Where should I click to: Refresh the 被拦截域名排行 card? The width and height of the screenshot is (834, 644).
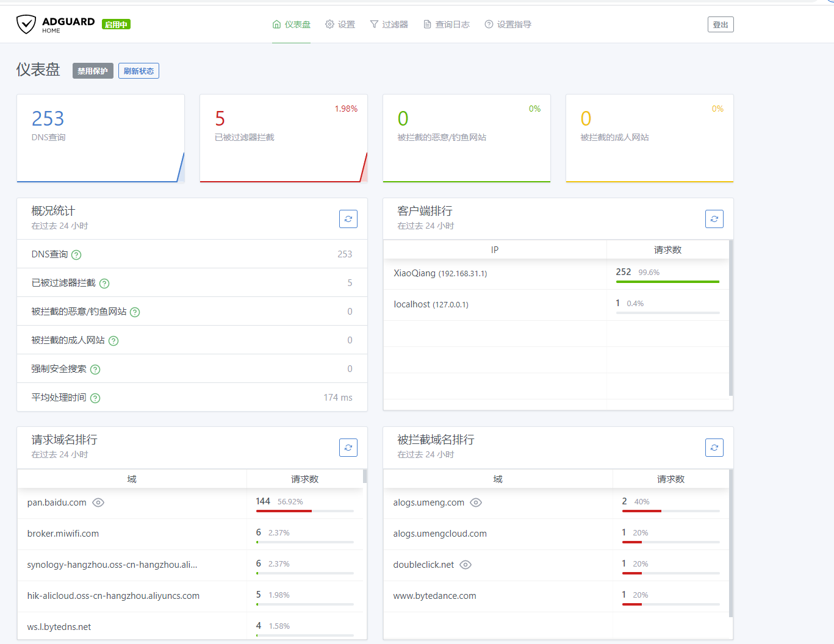[x=714, y=448]
